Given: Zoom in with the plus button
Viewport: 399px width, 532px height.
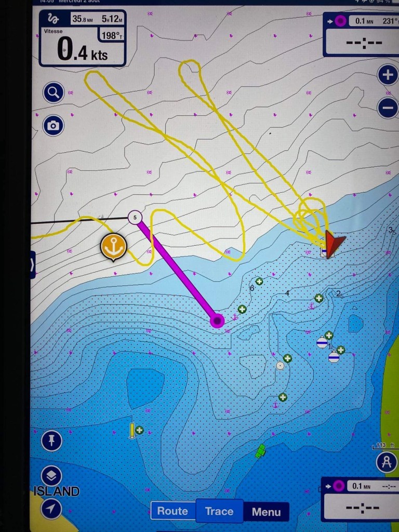Looking at the screenshot, I should pyautogui.click(x=388, y=75).
